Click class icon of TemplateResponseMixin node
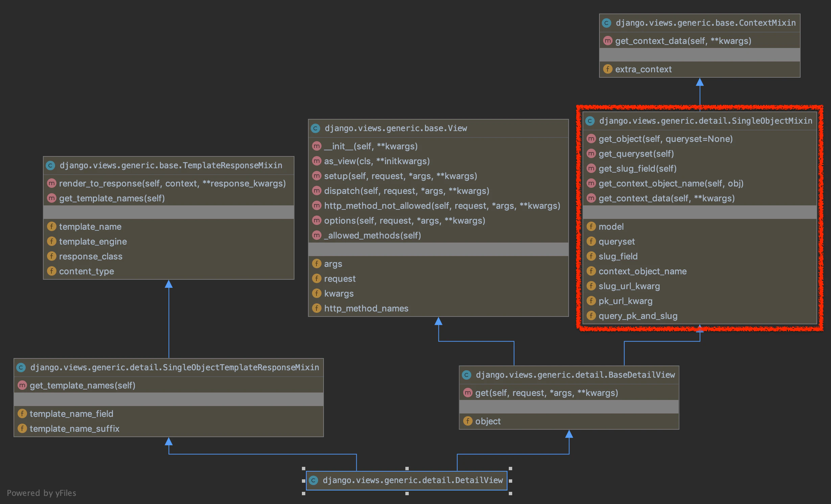This screenshot has height=504, width=831. pos(50,166)
